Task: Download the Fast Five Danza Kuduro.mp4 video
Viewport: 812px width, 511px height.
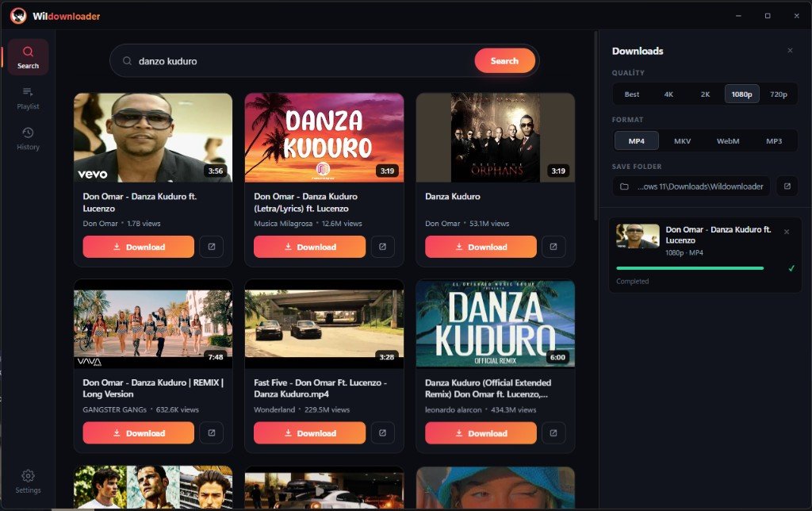Action: 309,432
